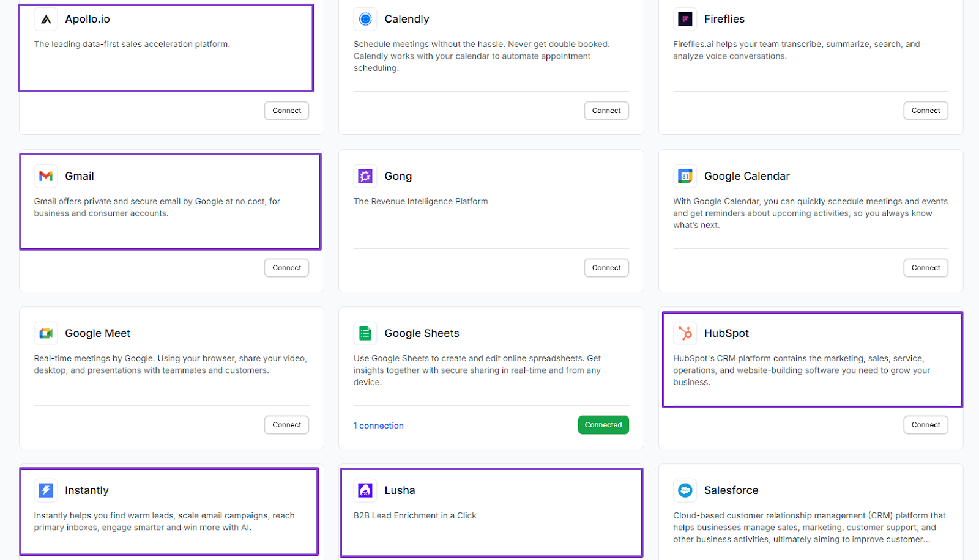The height and width of the screenshot is (560, 979).
Task: Click the Lusha logo icon
Action: tap(365, 490)
